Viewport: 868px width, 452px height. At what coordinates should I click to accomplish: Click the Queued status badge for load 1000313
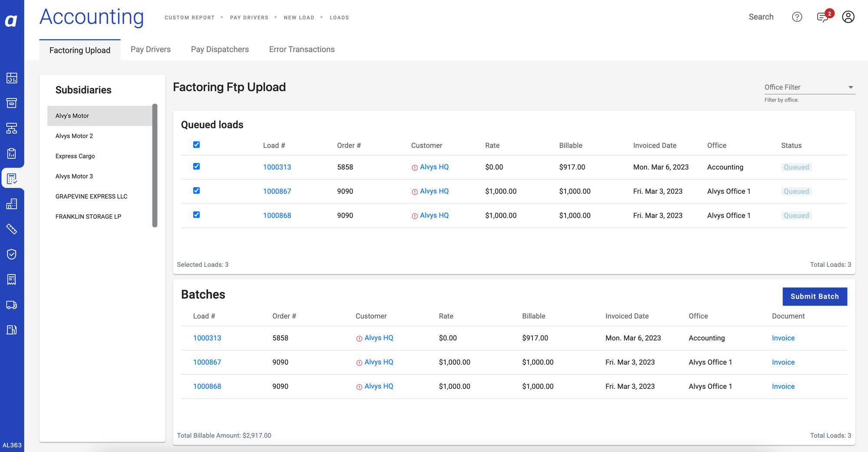(796, 167)
